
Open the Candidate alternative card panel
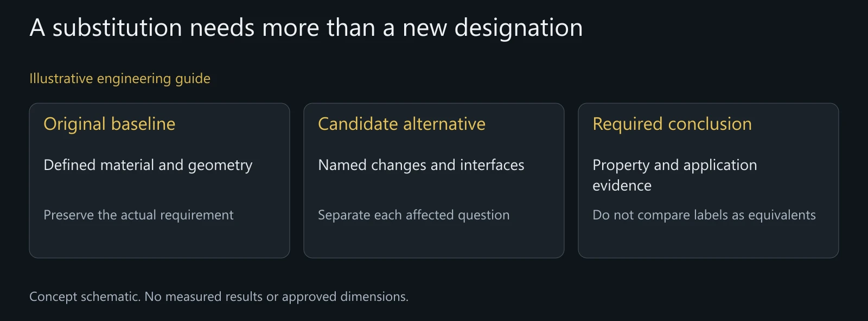(x=434, y=180)
